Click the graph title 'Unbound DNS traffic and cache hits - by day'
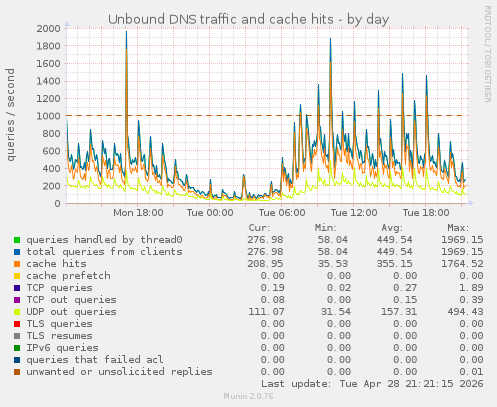The image size is (497, 407). pyautogui.click(x=249, y=19)
